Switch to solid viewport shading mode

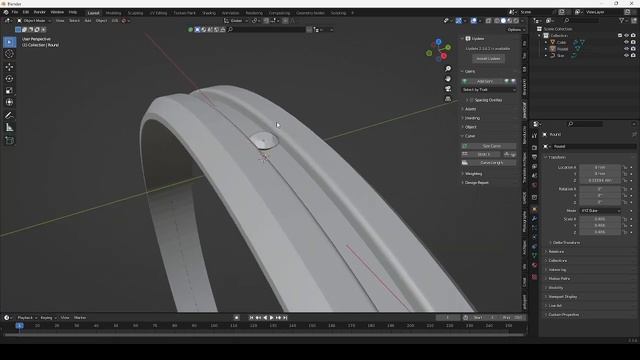click(x=503, y=20)
